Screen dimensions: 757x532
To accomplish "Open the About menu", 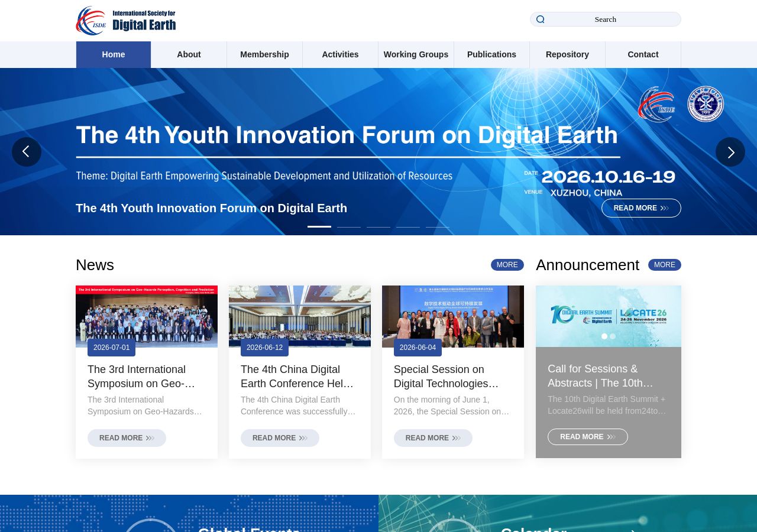I will 189,54.
